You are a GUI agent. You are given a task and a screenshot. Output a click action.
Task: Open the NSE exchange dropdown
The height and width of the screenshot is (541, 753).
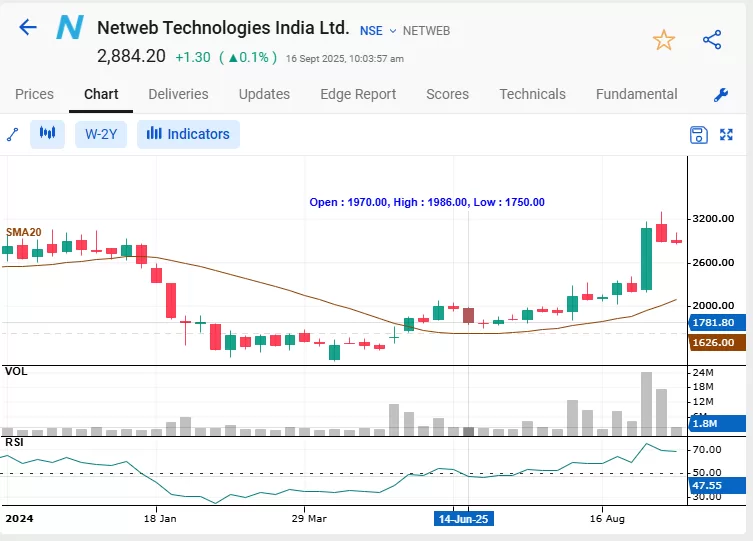pos(378,31)
